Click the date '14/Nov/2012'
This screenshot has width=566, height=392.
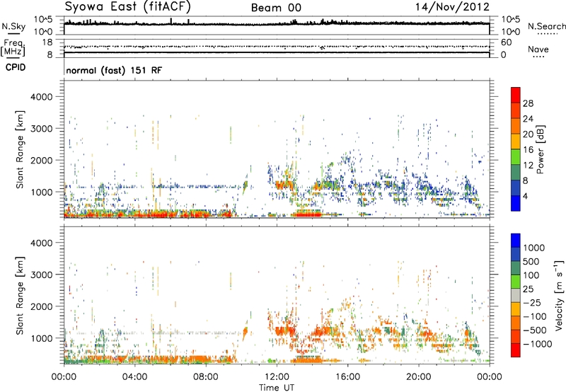(452, 7)
